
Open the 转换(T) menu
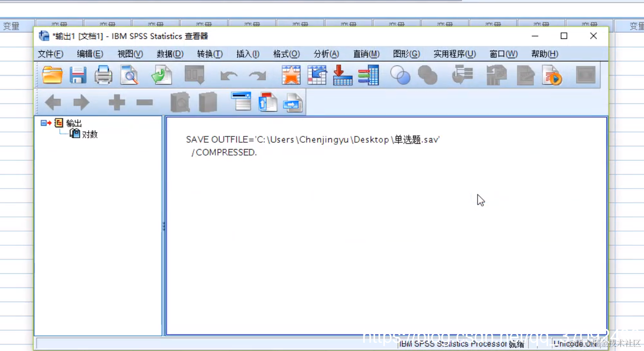[x=210, y=54]
